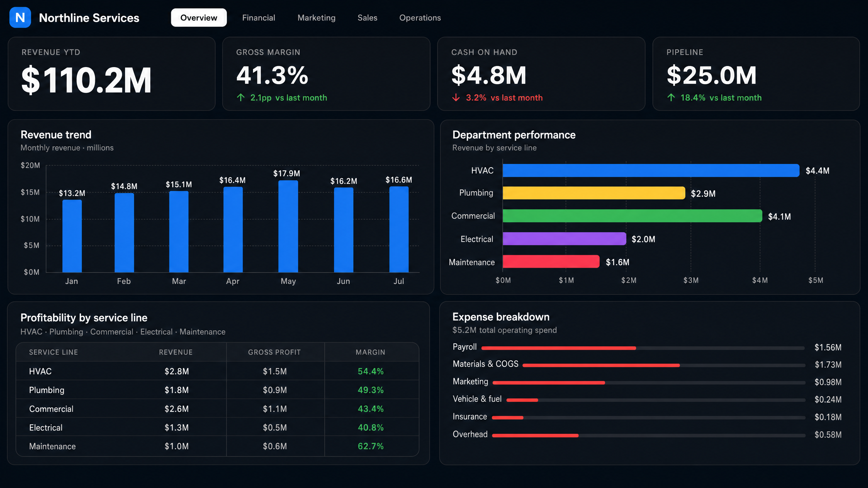This screenshot has width=868, height=488.
Task: Click the Cash on Hand $4.8M value
Action: pyautogui.click(x=489, y=75)
